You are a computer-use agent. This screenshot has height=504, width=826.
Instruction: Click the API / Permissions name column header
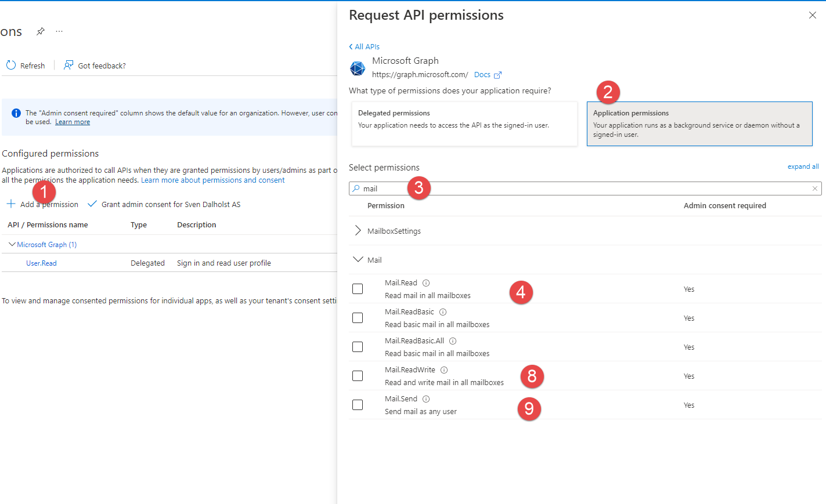(48, 225)
